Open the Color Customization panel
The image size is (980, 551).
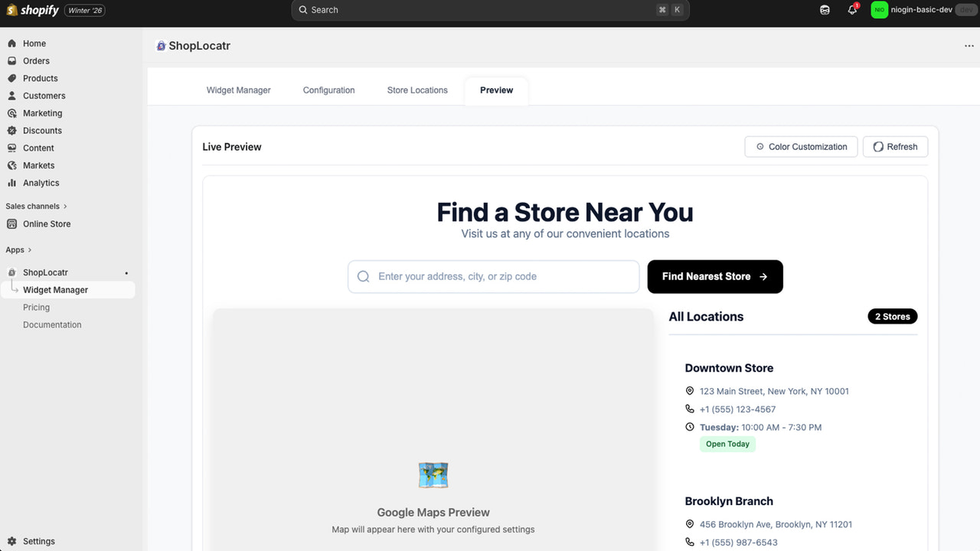coord(801,147)
